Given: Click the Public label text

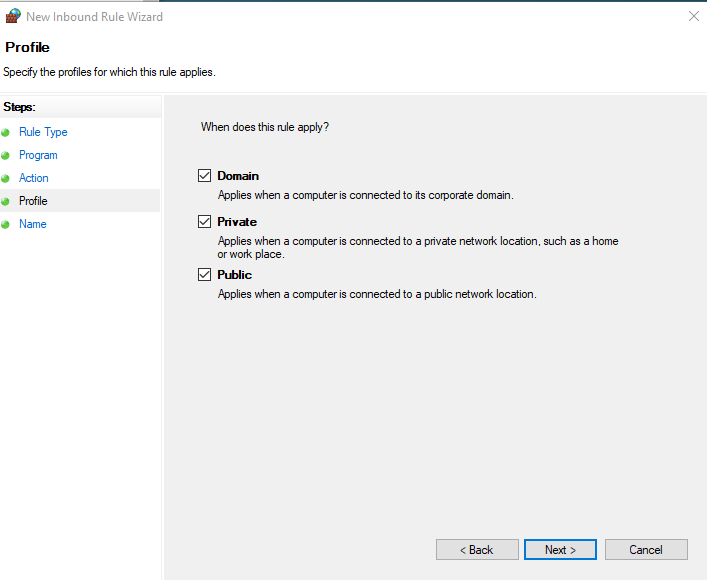Looking at the screenshot, I should (x=235, y=275).
